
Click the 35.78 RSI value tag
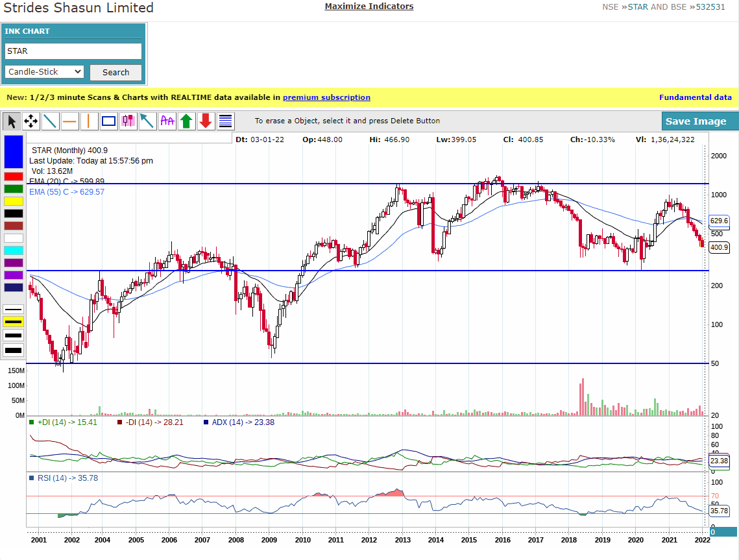pyautogui.click(x=719, y=511)
